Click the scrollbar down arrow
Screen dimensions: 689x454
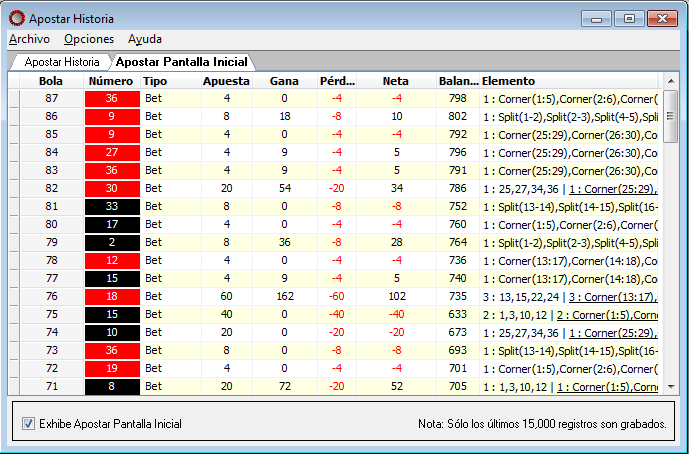[671, 387]
